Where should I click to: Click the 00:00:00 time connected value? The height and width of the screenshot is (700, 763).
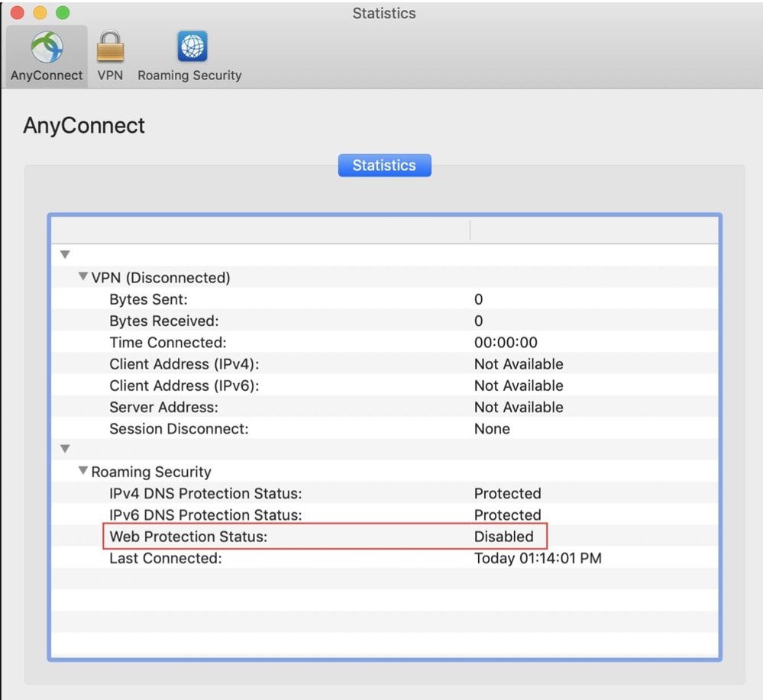506,343
